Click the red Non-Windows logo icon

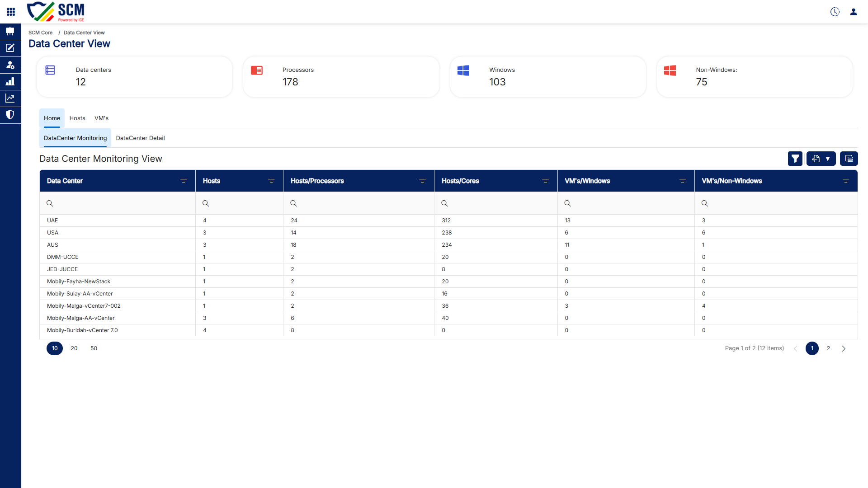click(670, 70)
